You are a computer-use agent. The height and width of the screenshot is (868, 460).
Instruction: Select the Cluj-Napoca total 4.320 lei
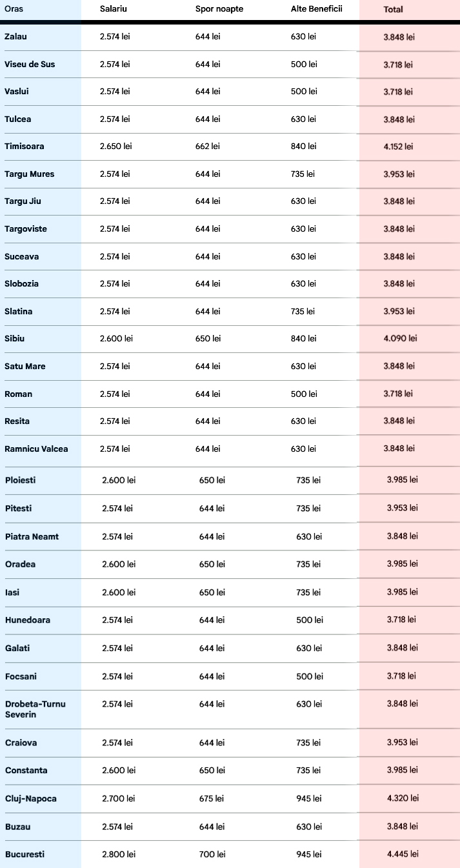click(403, 798)
